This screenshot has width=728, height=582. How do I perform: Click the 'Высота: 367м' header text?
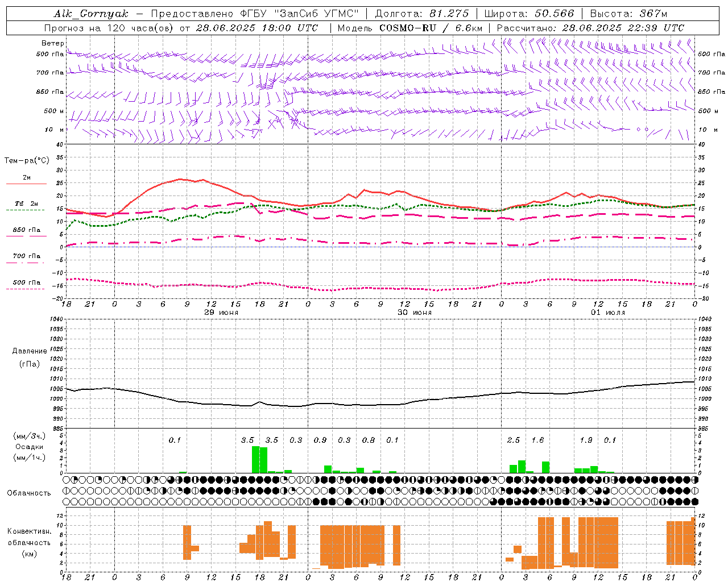pyautogui.click(x=628, y=14)
